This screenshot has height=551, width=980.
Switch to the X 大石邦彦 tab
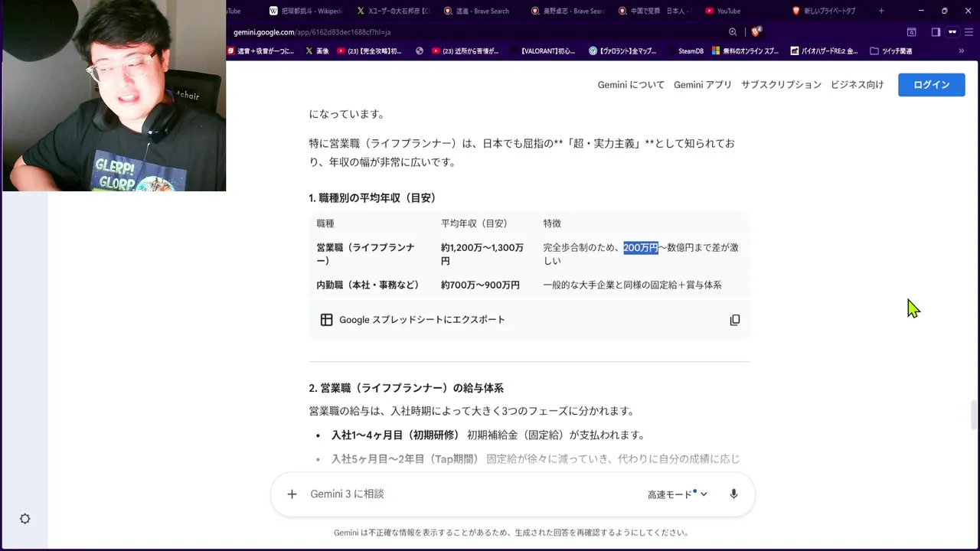point(393,11)
